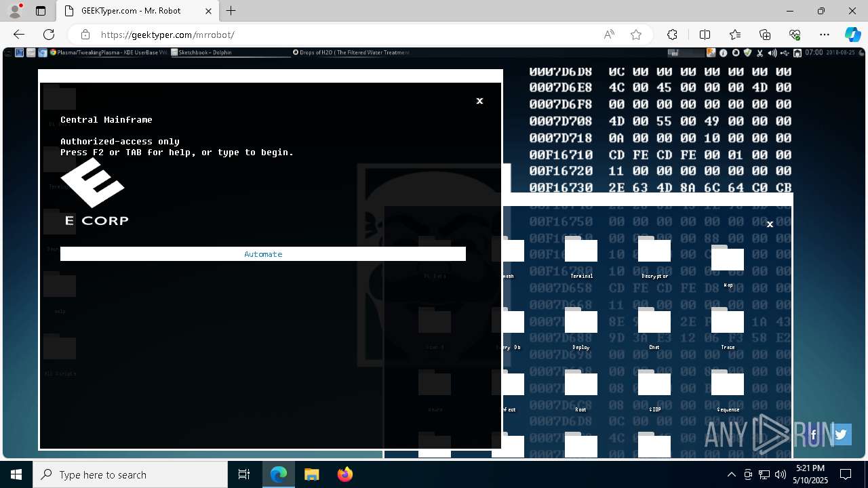868x488 pixels.
Task: Add this page to favorites
Action: tap(636, 35)
